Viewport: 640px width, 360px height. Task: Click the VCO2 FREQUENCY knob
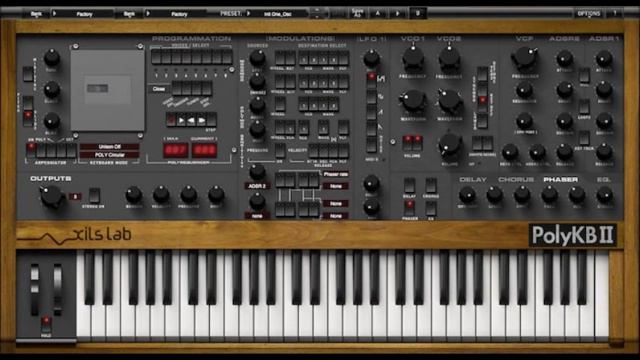449,59
